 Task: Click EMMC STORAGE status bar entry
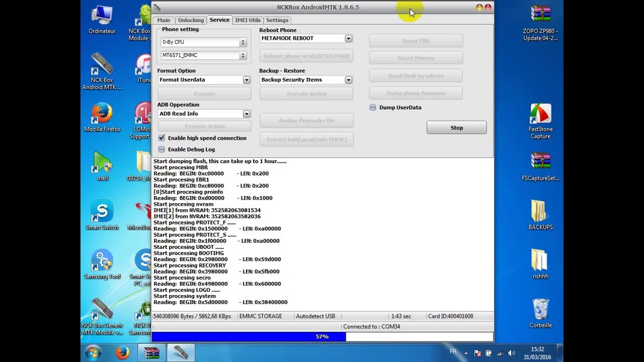click(261, 316)
